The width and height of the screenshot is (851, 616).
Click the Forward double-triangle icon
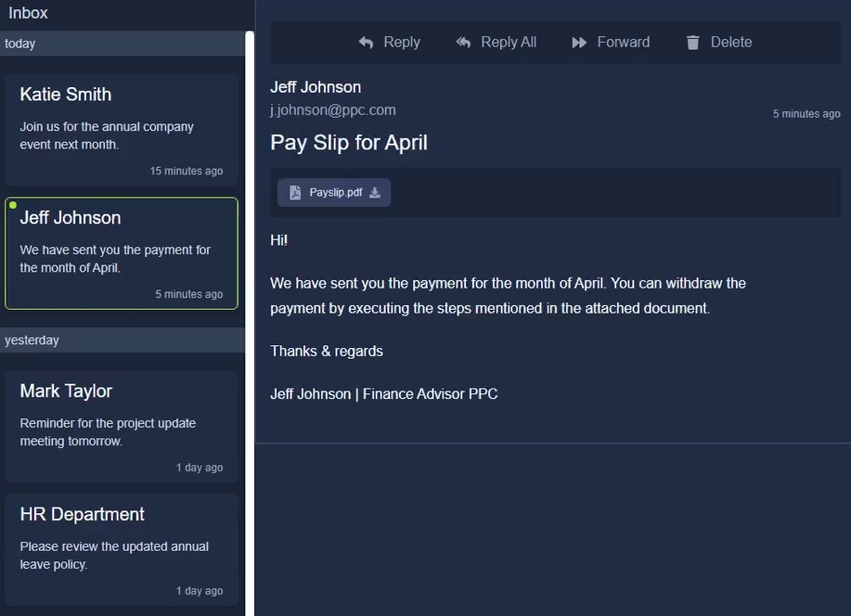coord(579,43)
